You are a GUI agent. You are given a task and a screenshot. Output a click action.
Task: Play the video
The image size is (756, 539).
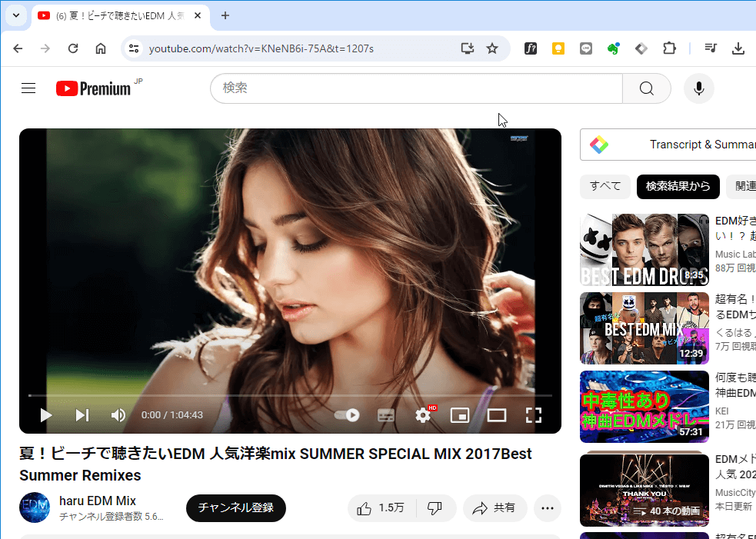point(46,415)
